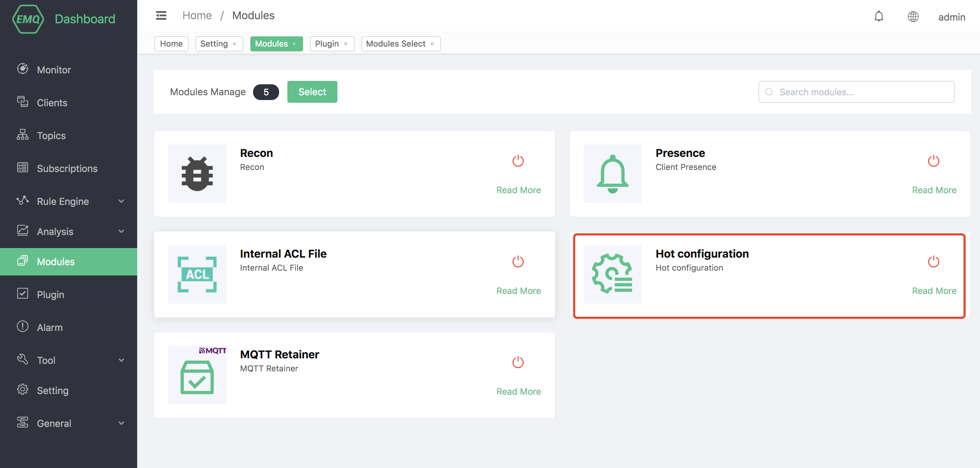The image size is (980, 468).
Task: Toggle power for Hot configuration module
Action: pos(934,261)
